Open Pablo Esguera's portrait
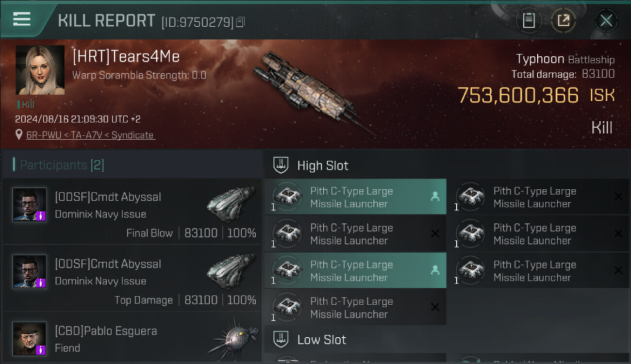This screenshot has height=364, width=631. click(30, 338)
